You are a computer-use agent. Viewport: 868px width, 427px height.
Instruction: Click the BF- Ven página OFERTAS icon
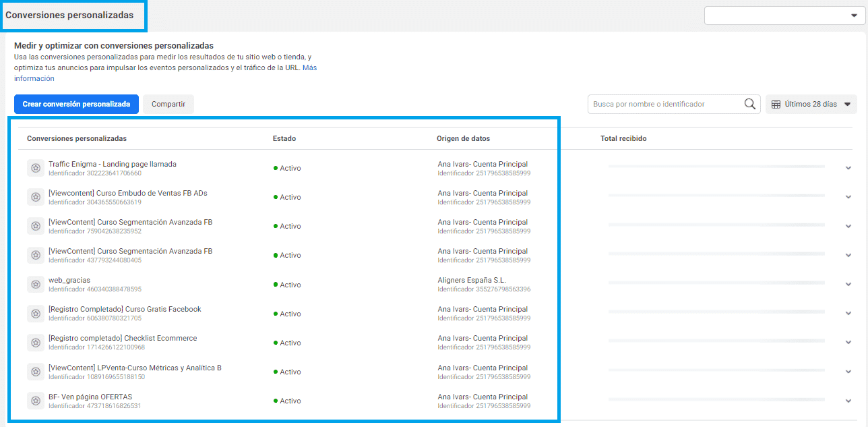[36, 401]
